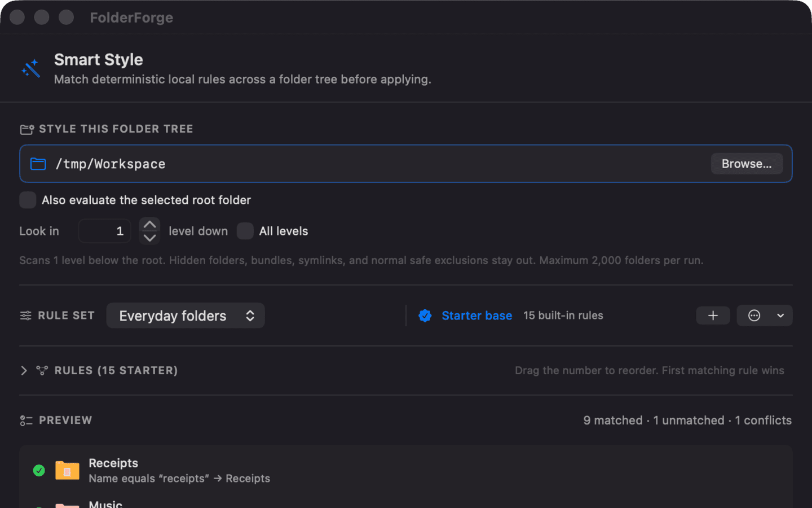The width and height of the screenshot is (812, 508).
Task: Click the 'Drag the number to reorder' hint
Action: click(x=649, y=370)
